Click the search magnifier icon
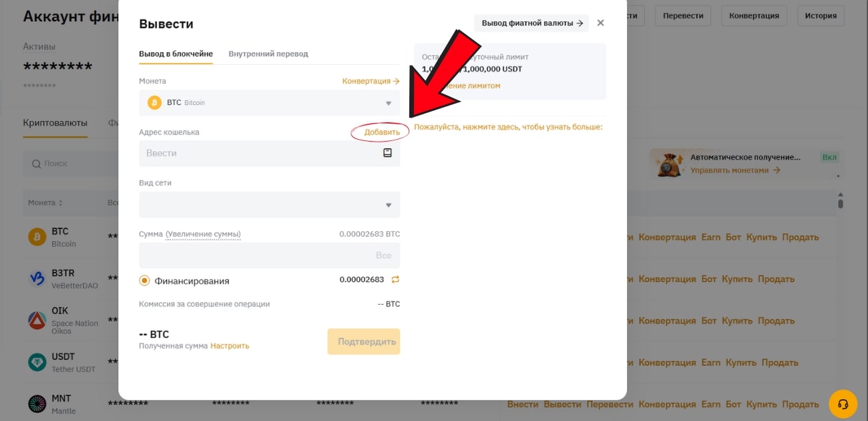This screenshot has height=421, width=868. 36,164
